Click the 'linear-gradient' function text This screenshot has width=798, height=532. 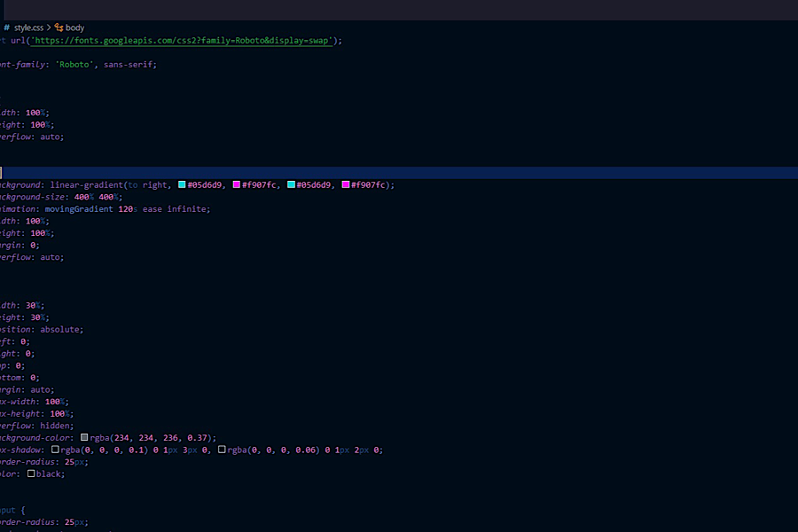click(85, 184)
